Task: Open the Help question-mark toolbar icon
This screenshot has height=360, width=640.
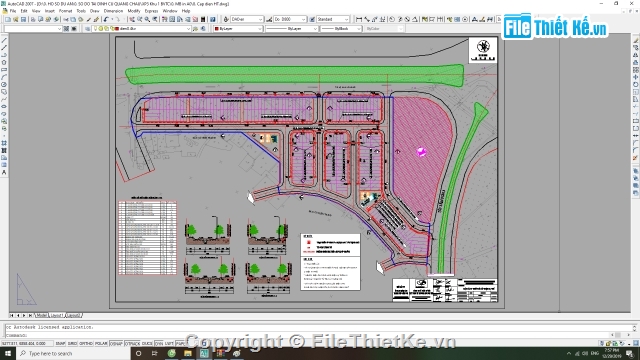Action: [x=213, y=20]
